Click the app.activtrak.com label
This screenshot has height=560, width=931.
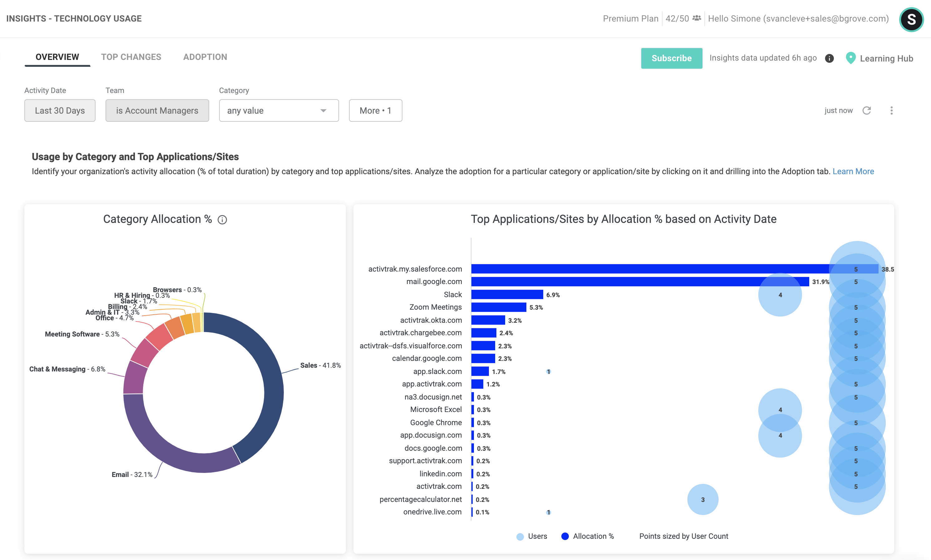[432, 384]
